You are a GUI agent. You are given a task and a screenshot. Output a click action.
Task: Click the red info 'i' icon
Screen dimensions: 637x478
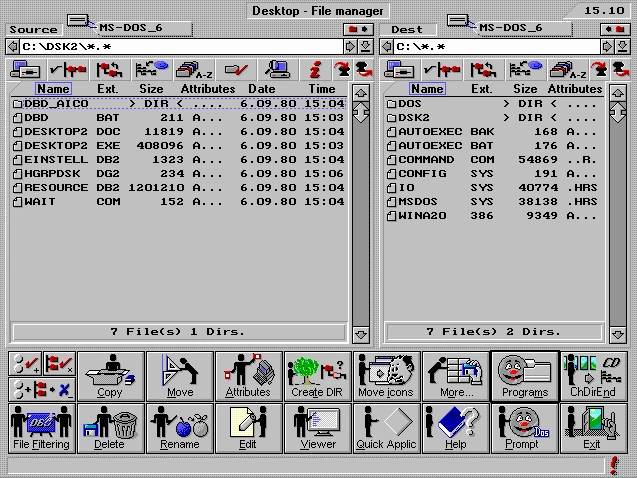(315, 70)
